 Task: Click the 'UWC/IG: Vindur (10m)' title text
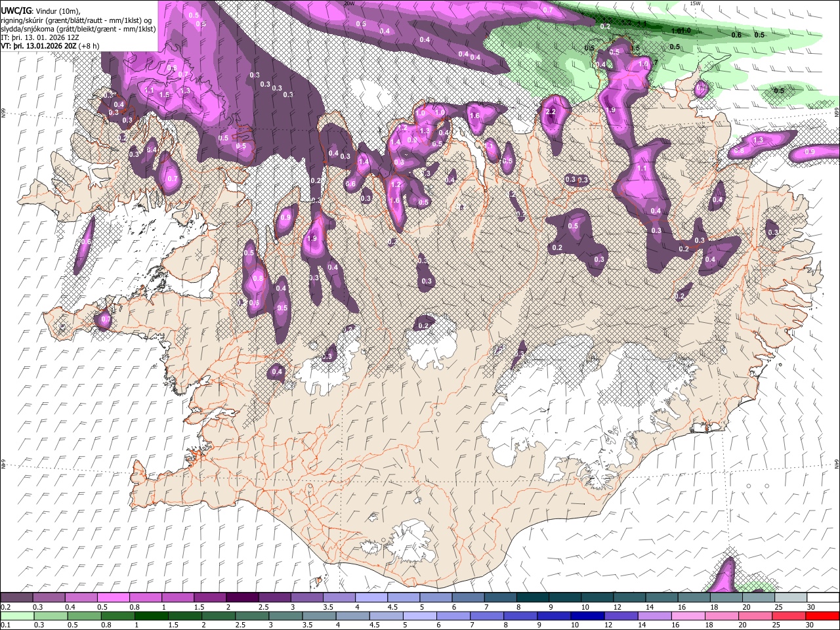[41, 10]
